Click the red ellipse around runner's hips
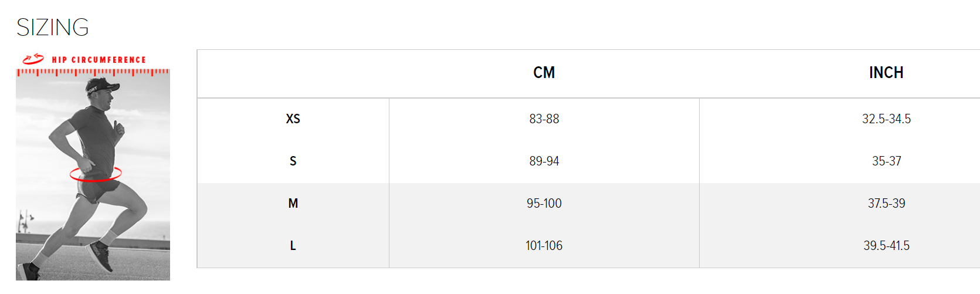The width and height of the screenshot is (980, 294). point(96,174)
